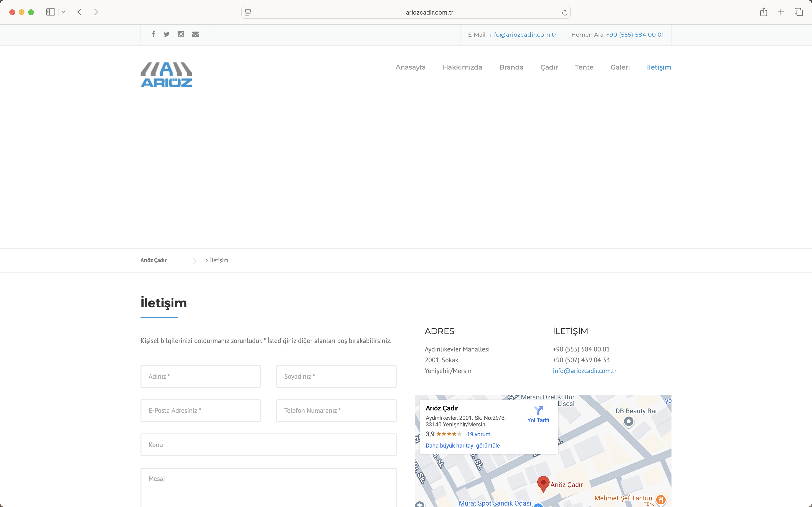Open a new tab with plus icon
812x507 pixels.
[781, 12]
